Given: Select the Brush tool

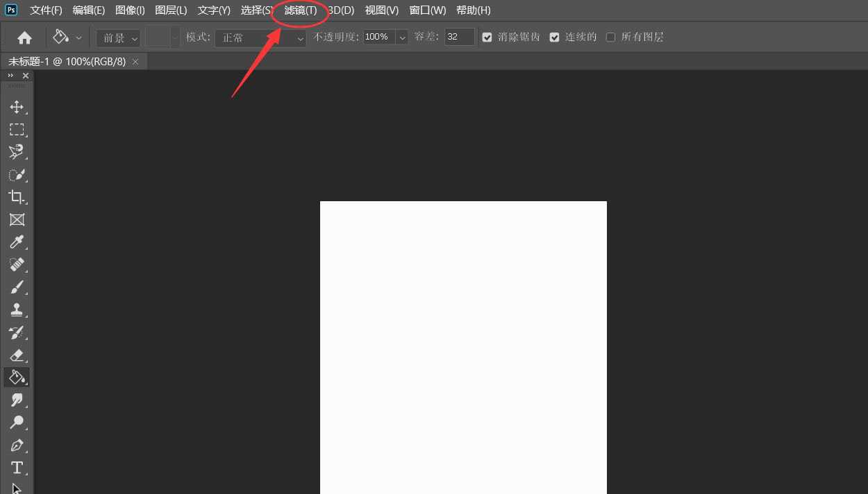Looking at the screenshot, I should [x=17, y=287].
